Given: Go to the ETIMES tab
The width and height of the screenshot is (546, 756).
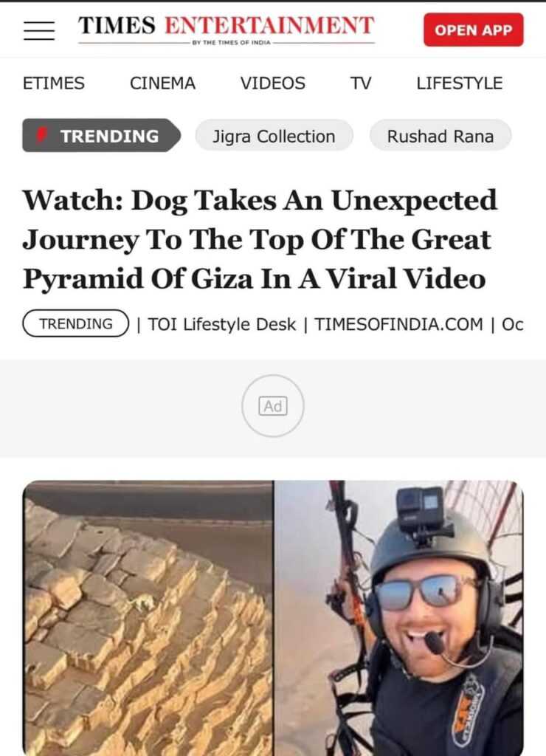Looking at the screenshot, I should [x=53, y=83].
